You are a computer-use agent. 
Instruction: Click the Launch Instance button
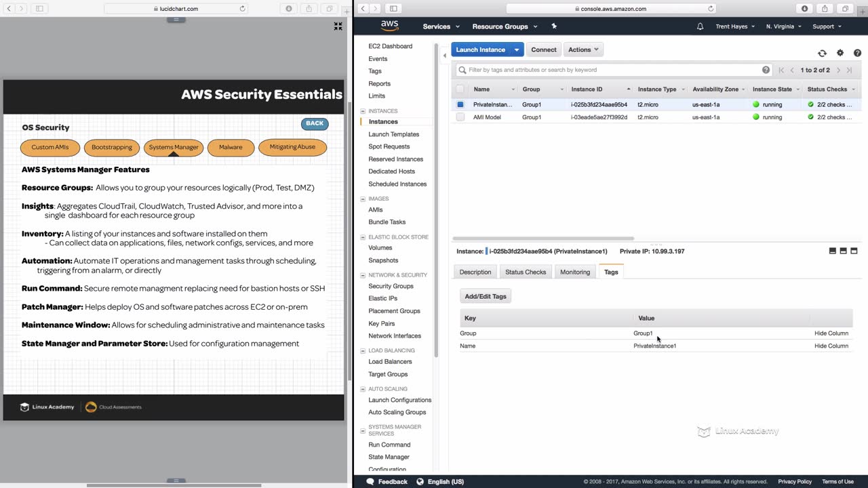click(481, 49)
